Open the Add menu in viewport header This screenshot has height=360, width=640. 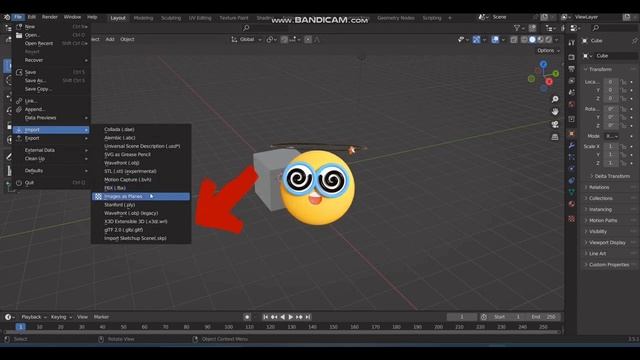pyautogui.click(x=110, y=39)
